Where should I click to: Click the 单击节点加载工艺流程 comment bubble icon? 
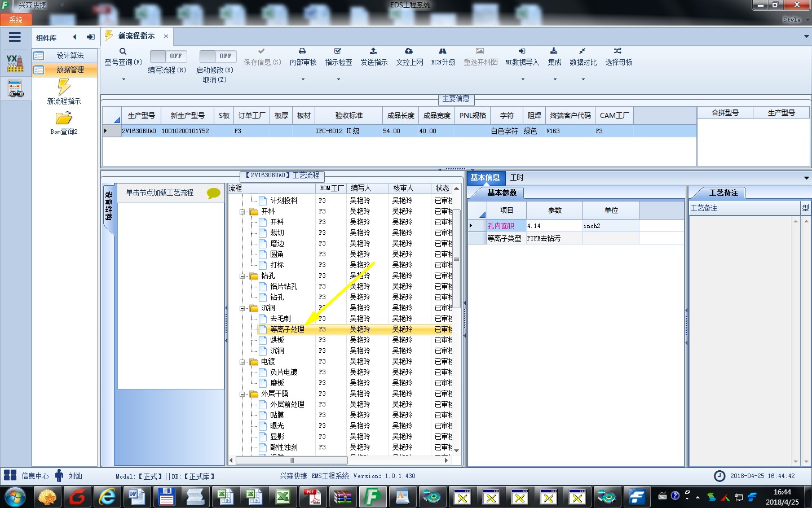point(214,193)
